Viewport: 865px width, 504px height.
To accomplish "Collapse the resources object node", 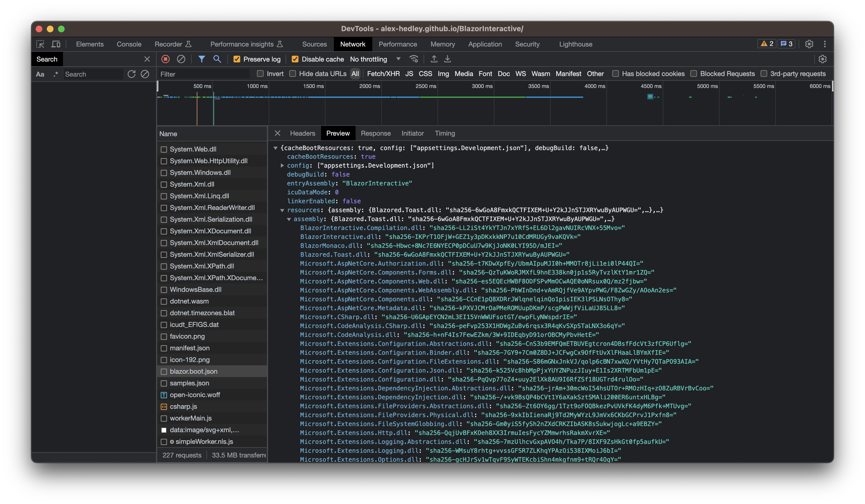I will (282, 210).
